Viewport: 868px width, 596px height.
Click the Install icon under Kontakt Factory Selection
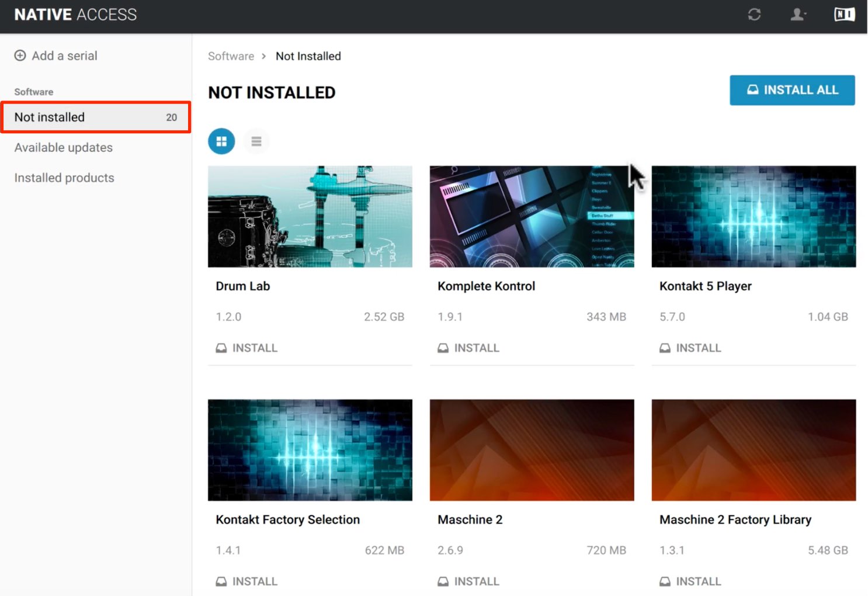(221, 582)
